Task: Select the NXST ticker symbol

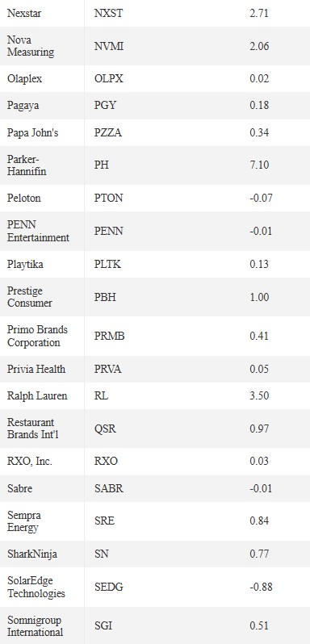Action: [x=108, y=13]
